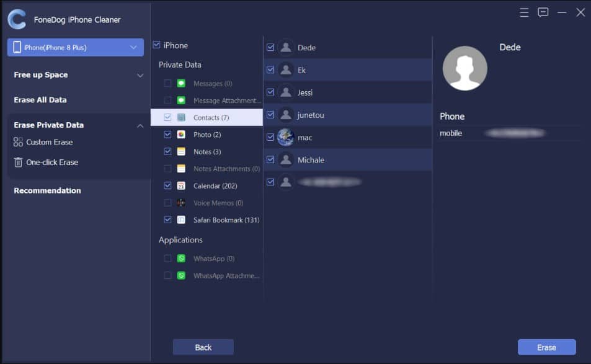Click the Contacts category icon

181,118
